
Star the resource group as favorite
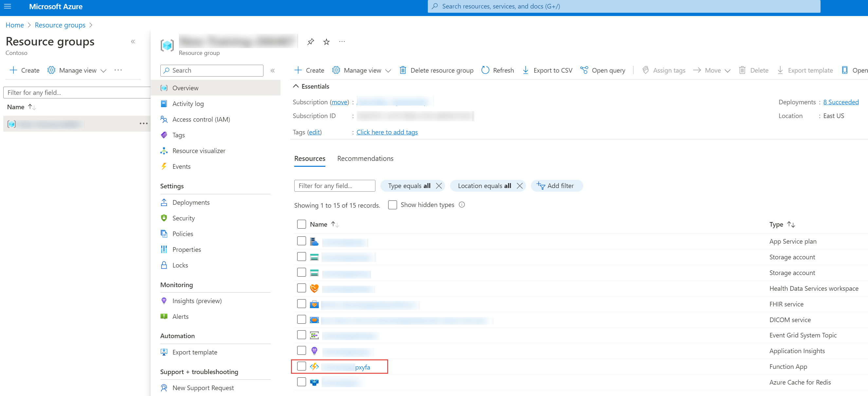pyautogui.click(x=326, y=42)
